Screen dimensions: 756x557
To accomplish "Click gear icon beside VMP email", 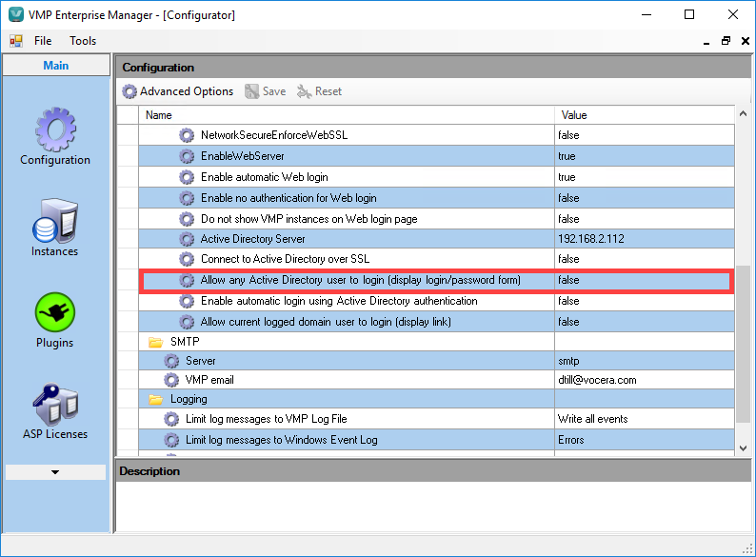I will click(171, 380).
